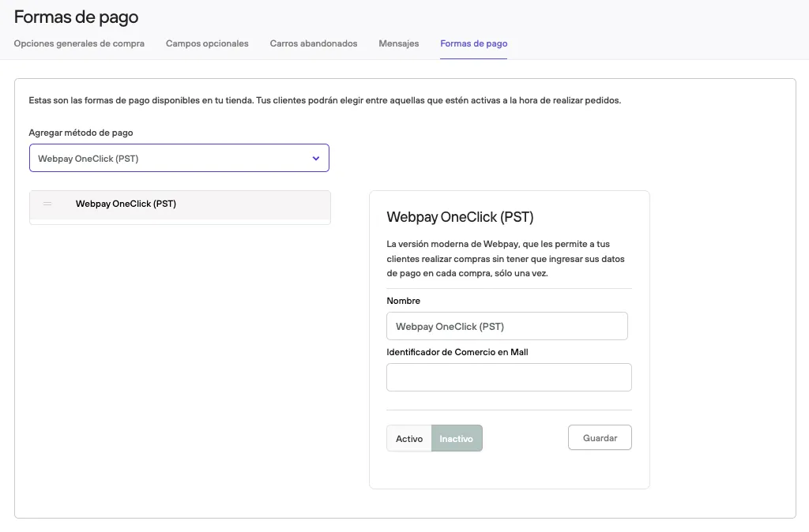The height and width of the screenshot is (532, 809).
Task: Switch to the Campos opcionales tab
Action: (x=207, y=44)
